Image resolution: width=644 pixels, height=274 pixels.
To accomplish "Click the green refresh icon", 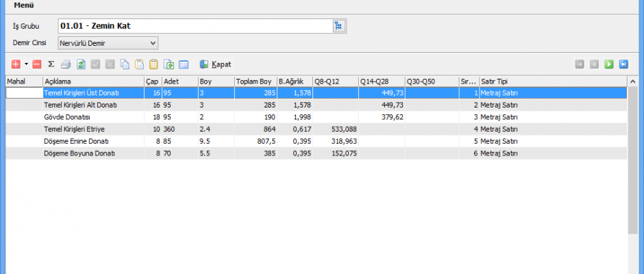I will (x=80, y=64).
